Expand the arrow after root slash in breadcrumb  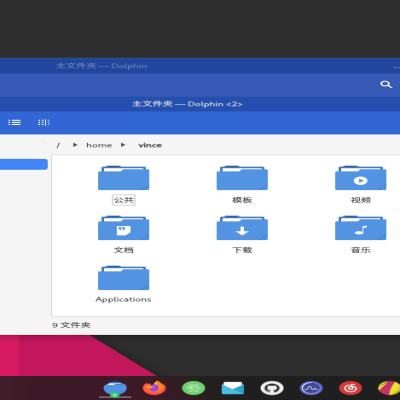[x=75, y=145]
